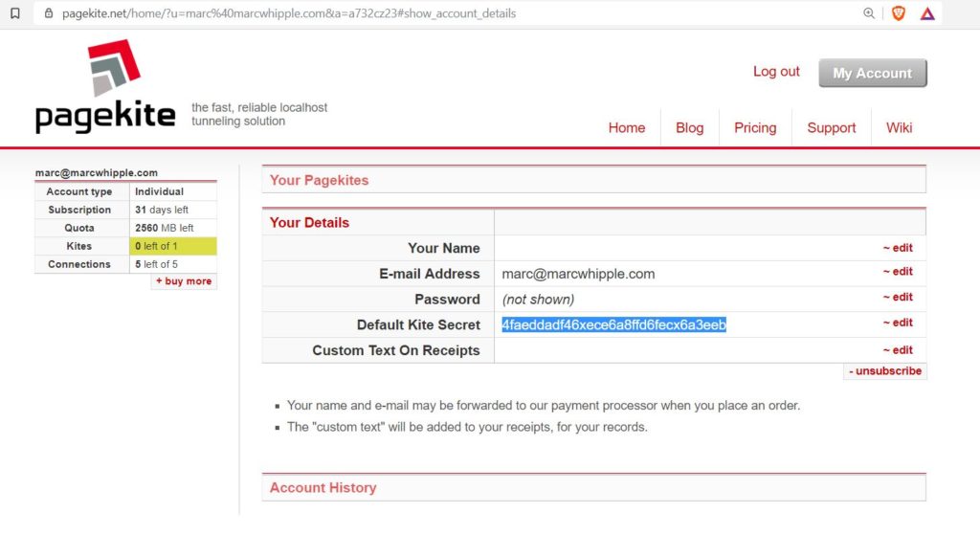Click the 5 left of 5 connections value

coord(156,264)
